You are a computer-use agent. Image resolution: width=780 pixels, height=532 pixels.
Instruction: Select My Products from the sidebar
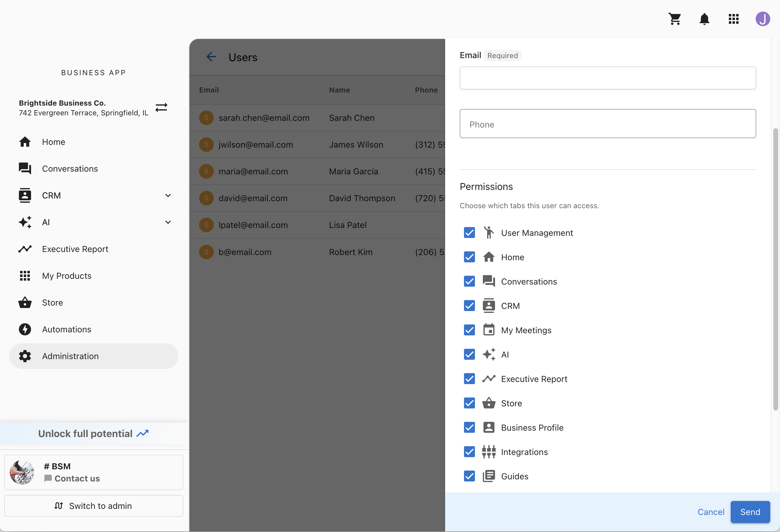[x=67, y=275]
